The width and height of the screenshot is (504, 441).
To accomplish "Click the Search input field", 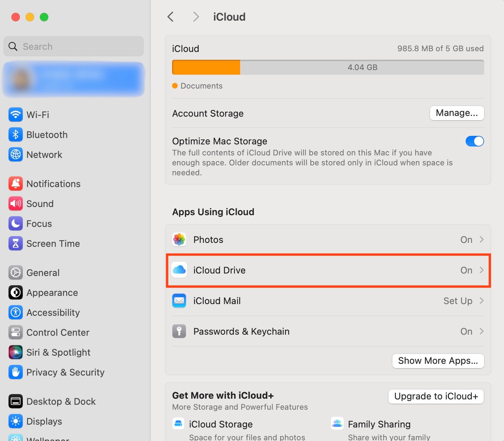I will click(74, 46).
